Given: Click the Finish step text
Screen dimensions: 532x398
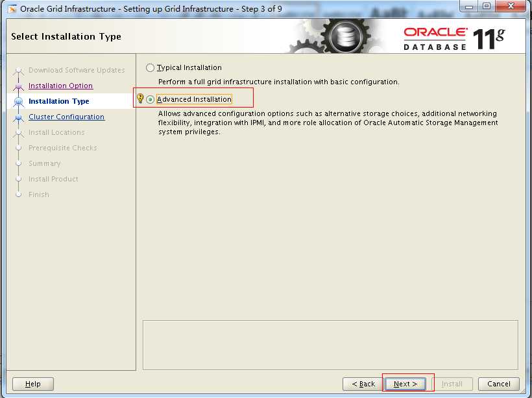Looking at the screenshot, I should pos(39,194).
